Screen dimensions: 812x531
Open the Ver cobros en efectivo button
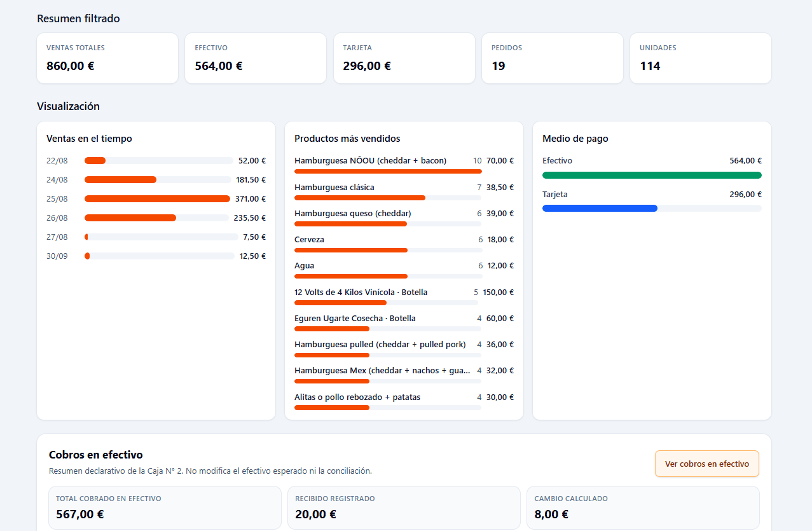point(706,464)
